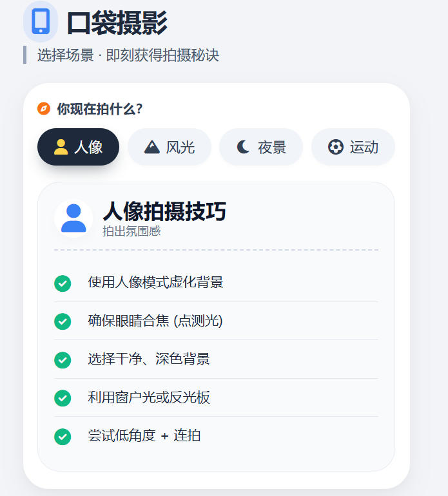Click check icon beside 利用窗户光或反光板
This screenshot has width=448, height=496.
point(63,398)
